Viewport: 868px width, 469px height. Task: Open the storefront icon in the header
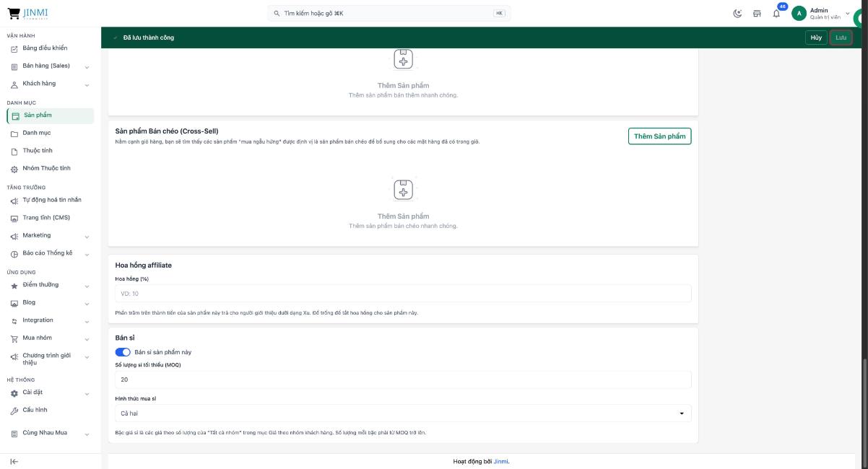(x=757, y=13)
